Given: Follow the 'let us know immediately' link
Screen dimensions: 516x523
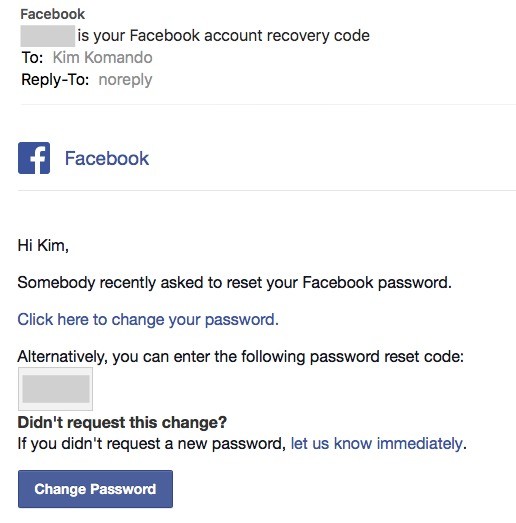Looking at the screenshot, I should tap(377, 444).
